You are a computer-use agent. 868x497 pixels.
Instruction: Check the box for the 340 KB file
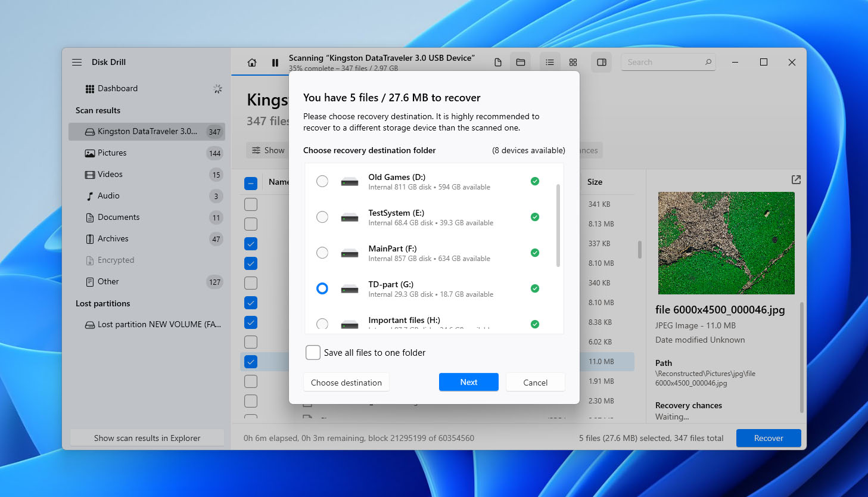(251, 283)
